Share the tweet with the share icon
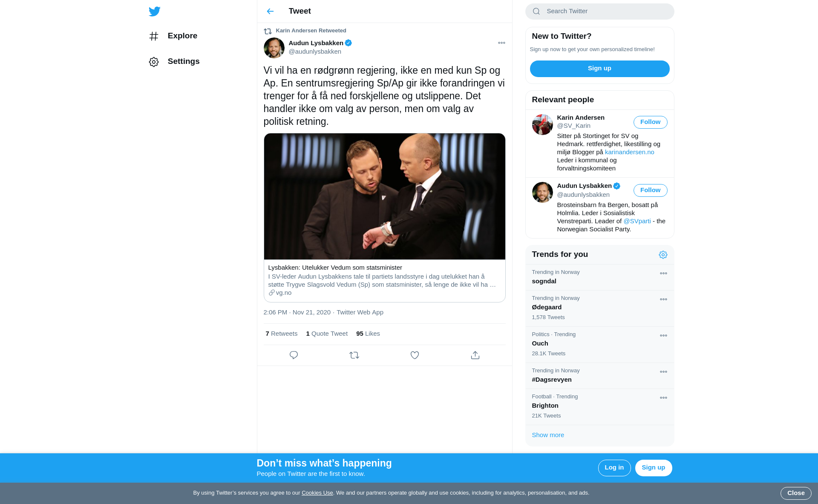The width and height of the screenshot is (818, 504). (x=475, y=355)
